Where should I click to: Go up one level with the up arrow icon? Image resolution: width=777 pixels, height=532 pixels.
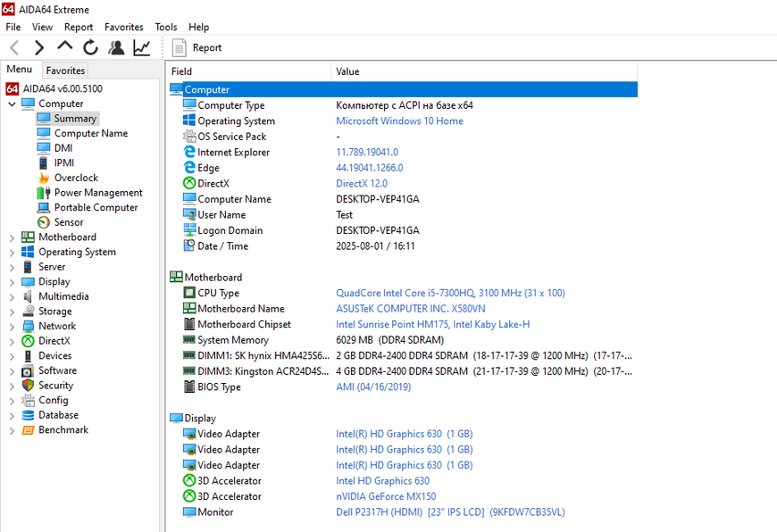(65, 46)
